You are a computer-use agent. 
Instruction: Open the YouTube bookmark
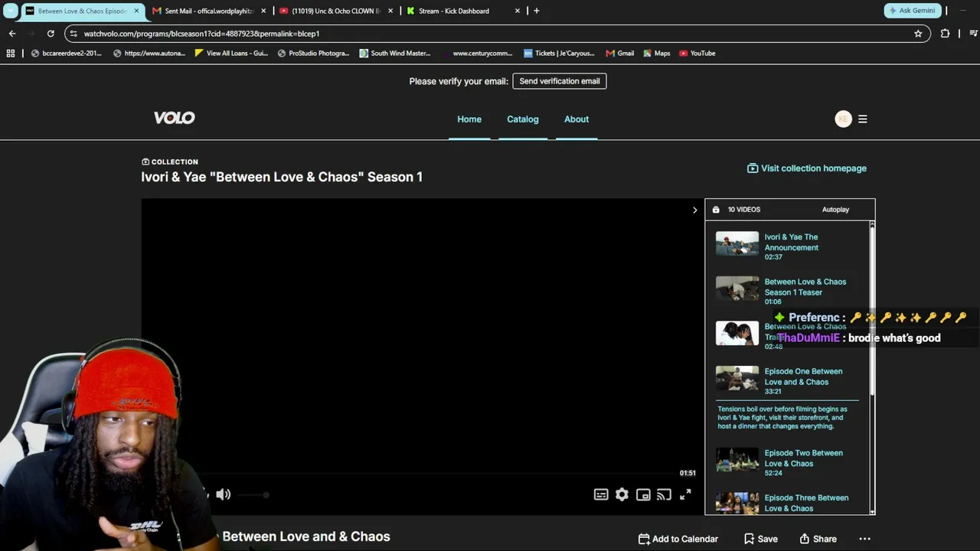click(x=697, y=54)
